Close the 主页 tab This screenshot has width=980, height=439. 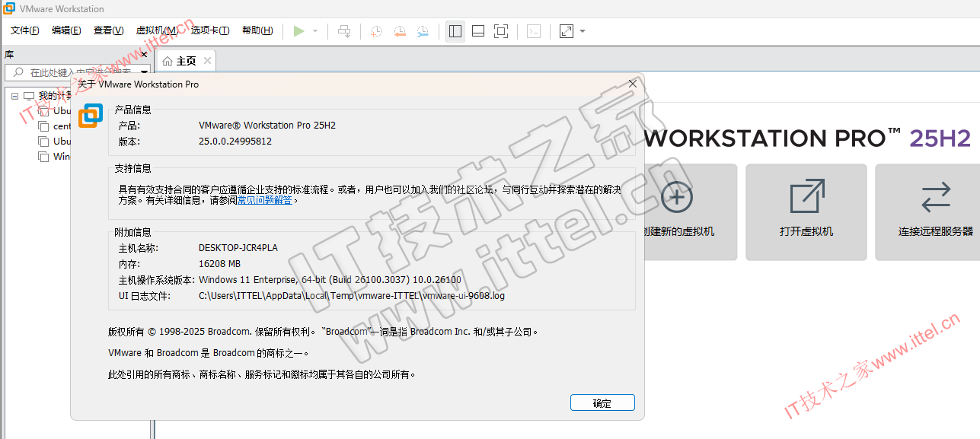pyautogui.click(x=207, y=61)
